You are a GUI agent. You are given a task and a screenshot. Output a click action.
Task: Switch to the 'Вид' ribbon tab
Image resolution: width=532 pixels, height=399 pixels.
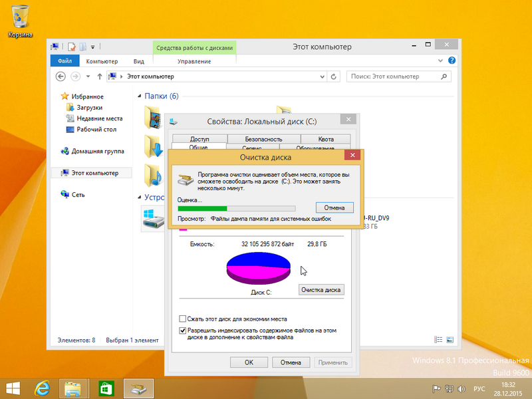(x=138, y=61)
